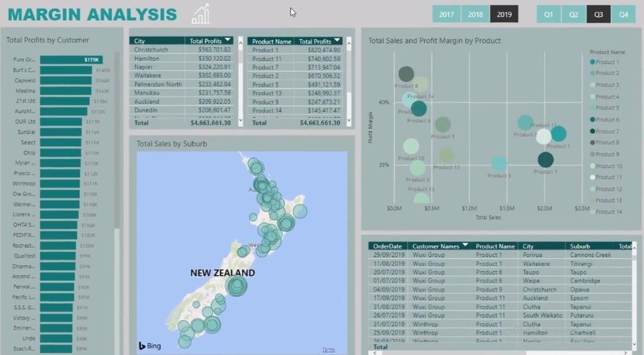Click the Product 7 bubble in scatter chart
The image size is (644, 355).
545,160
